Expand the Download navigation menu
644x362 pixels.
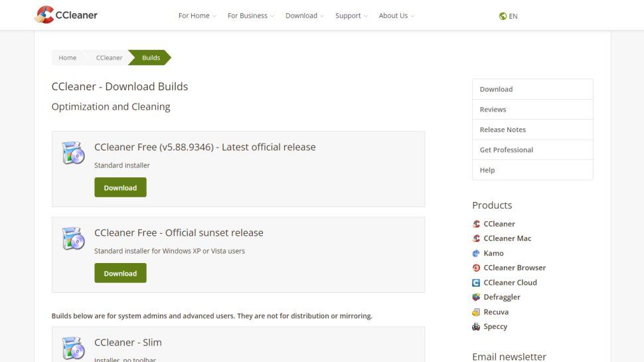point(304,16)
